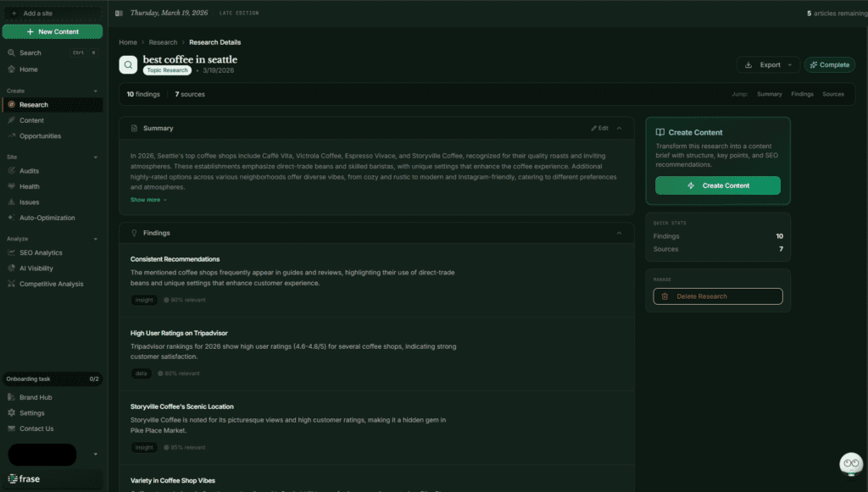Image resolution: width=868 pixels, height=492 pixels.
Task: Open Settings in the sidebar
Action: click(x=31, y=413)
